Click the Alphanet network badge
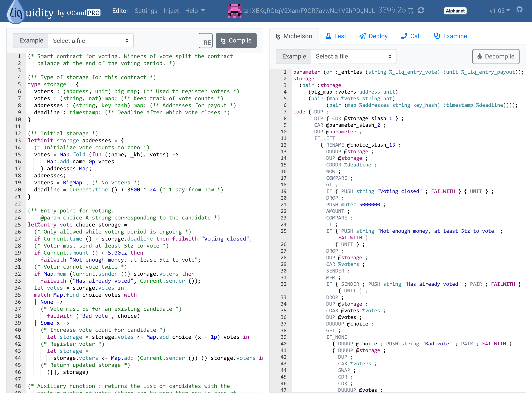 (455, 11)
